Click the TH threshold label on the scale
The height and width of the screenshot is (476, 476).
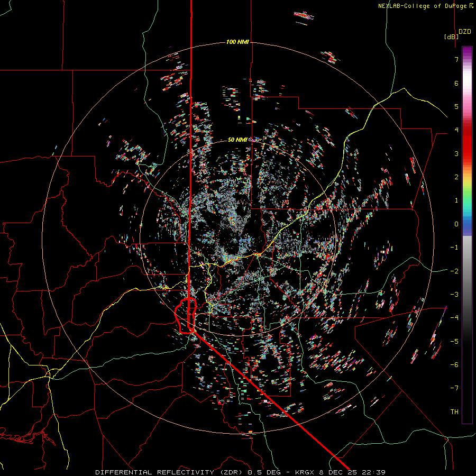[x=454, y=411]
